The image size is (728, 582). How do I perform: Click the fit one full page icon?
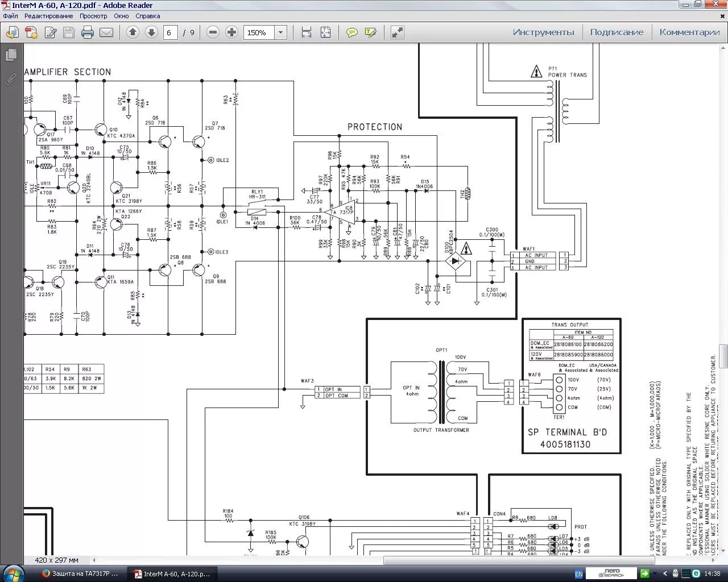click(x=325, y=32)
